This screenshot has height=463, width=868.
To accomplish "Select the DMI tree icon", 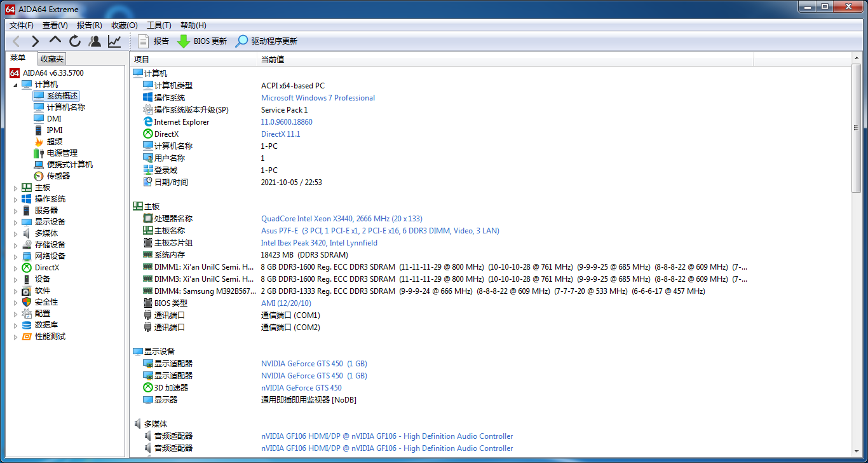I will point(39,119).
